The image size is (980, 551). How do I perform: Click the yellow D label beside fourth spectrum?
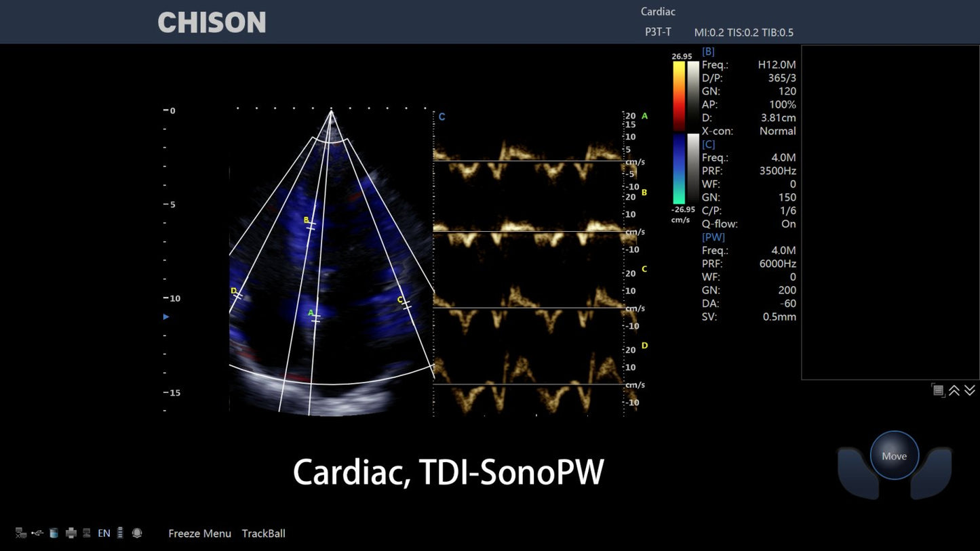(644, 346)
